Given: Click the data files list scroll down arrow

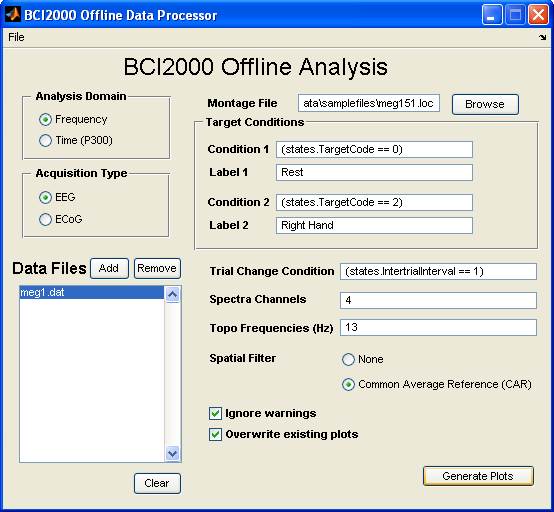Looking at the screenshot, I should coord(172,453).
